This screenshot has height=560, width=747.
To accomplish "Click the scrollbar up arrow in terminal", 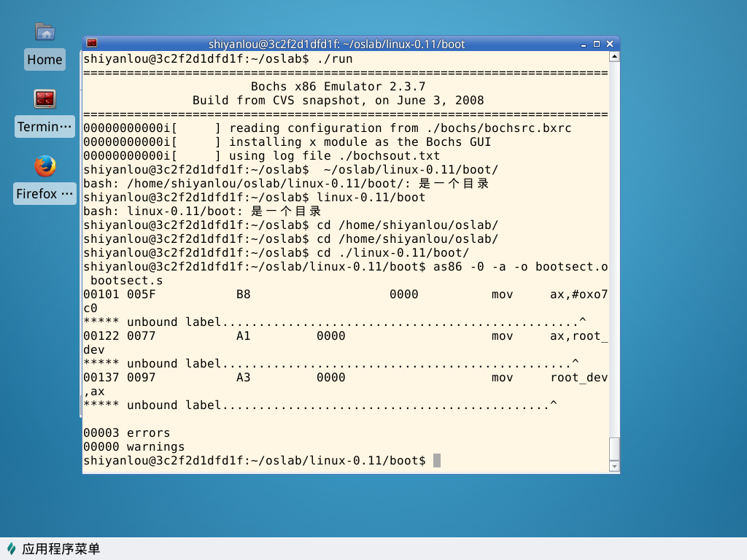I will click(x=614, y=57).
